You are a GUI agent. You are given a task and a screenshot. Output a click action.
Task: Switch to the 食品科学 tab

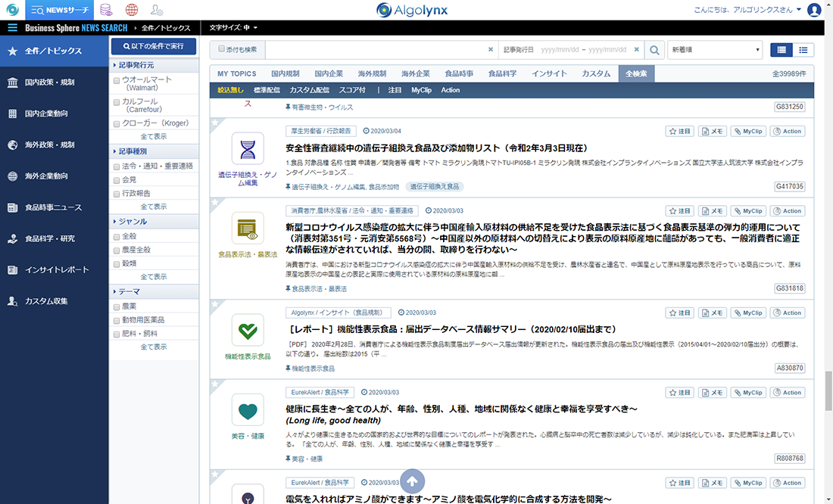[502, 74]
